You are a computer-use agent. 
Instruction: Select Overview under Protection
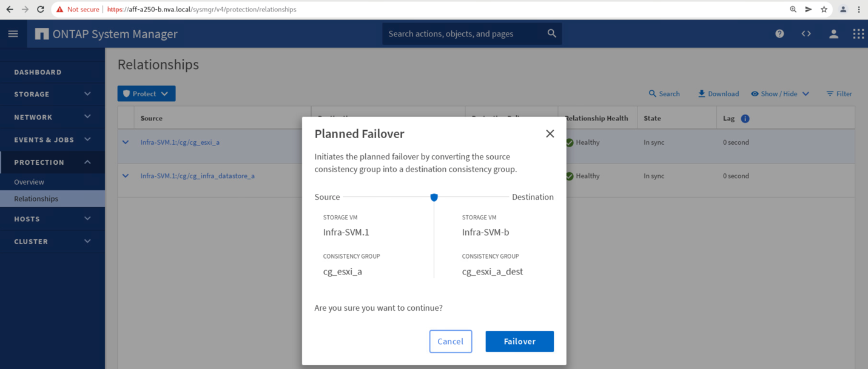click(x=29, y=182)
